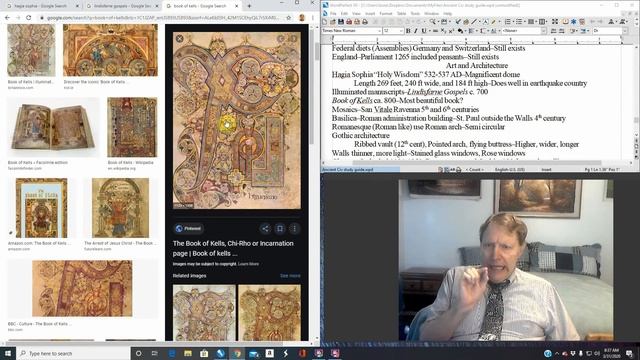The width and height of the screenshot is (640, 360).
Task: Open the Tools menu in WordPerfect
Action: click(415, 13)
